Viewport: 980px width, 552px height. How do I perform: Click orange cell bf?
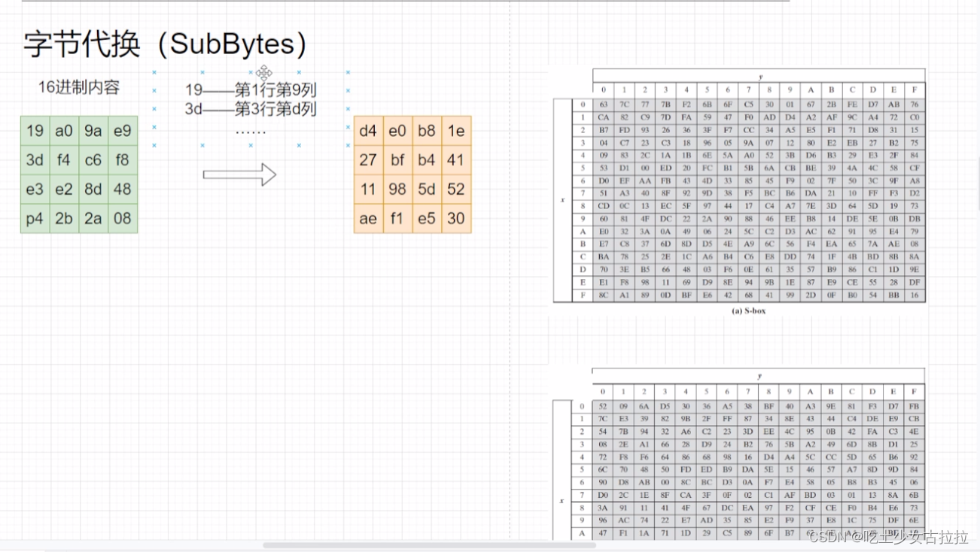tap(397, 160)
